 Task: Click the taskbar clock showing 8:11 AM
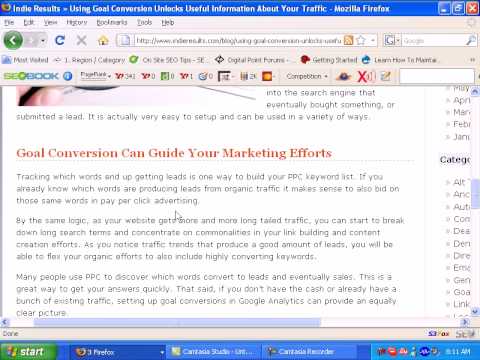coord(457,352)
